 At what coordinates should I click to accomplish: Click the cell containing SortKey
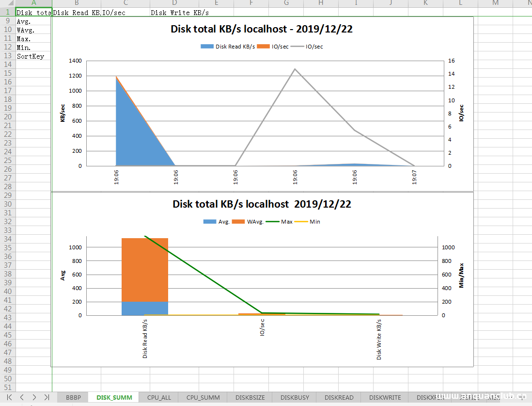tap(30, 56)
